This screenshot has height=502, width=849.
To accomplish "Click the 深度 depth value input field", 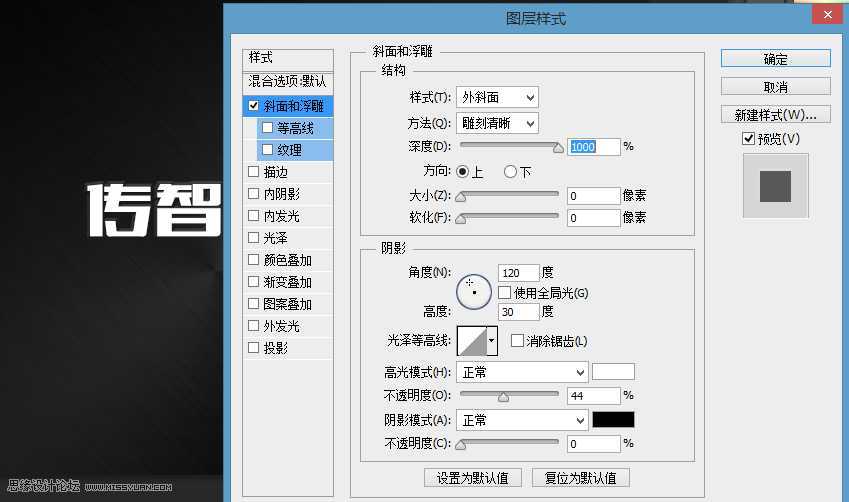I will click(594, 146).
